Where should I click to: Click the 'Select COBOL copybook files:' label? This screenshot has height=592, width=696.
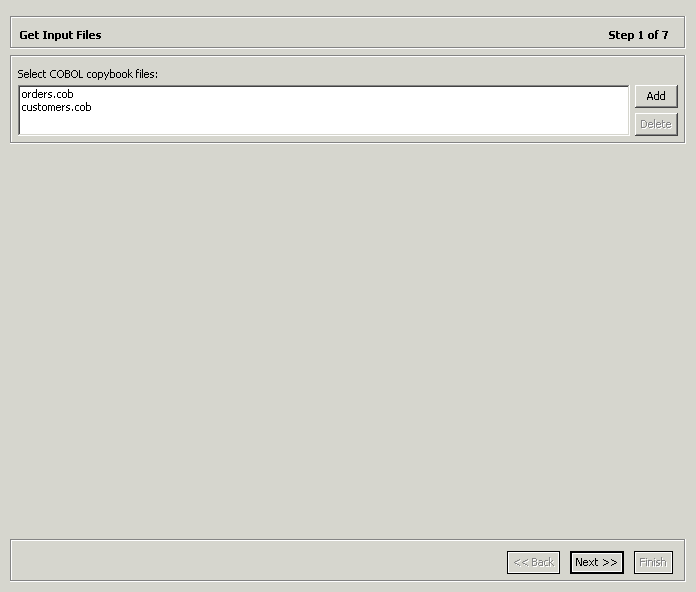pyautogui.click(x=87, y=74)
